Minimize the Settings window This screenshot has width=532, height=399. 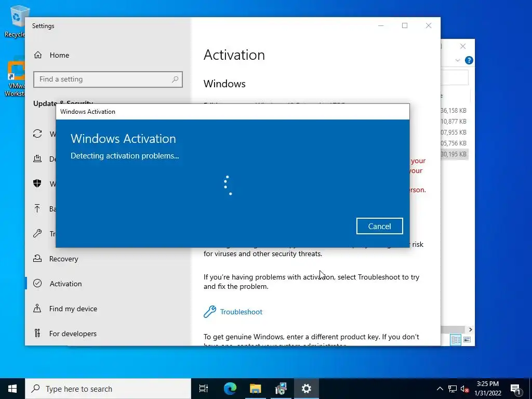381,25
